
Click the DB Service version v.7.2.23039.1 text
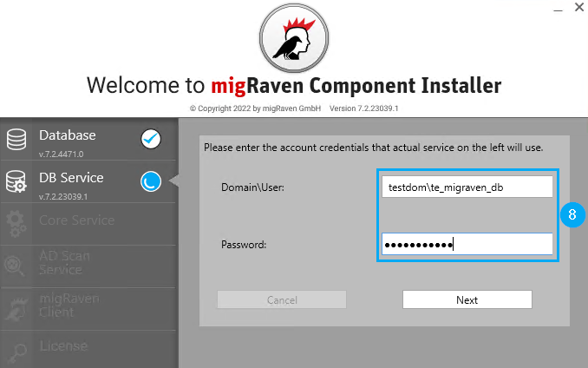[x=63, y=196]
